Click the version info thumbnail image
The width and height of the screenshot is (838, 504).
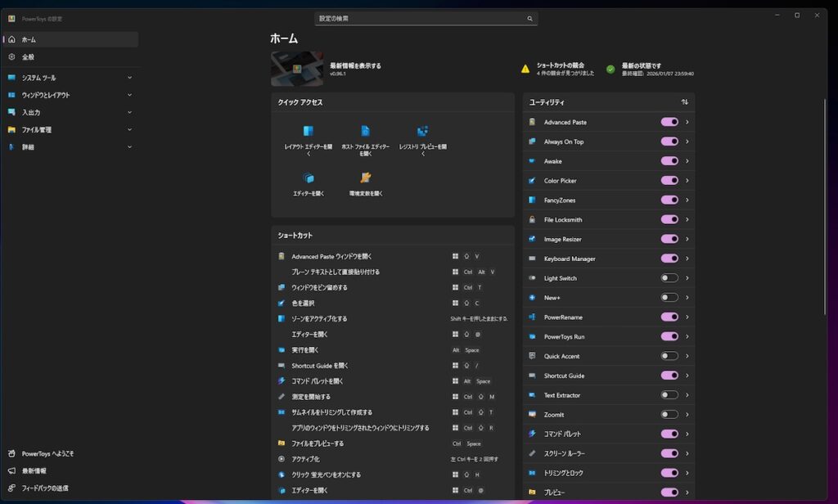coord(297,69)
